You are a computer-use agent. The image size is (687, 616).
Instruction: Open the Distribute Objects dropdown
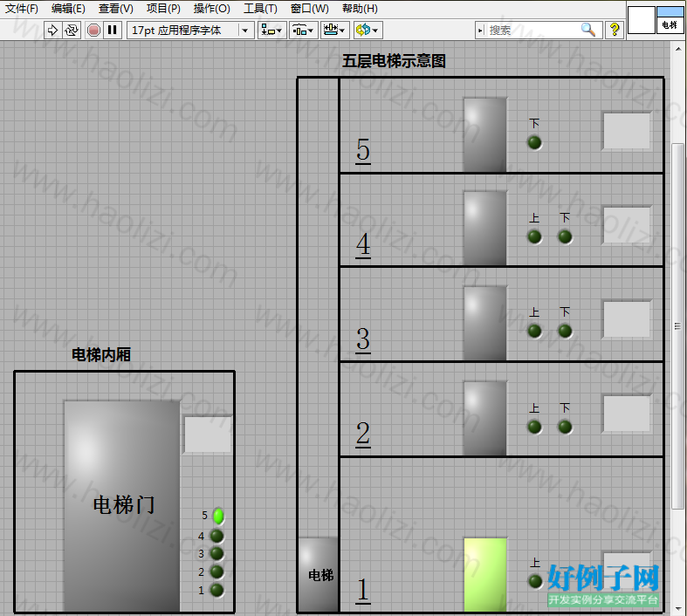pyautogui.click(x=303, y=31)
